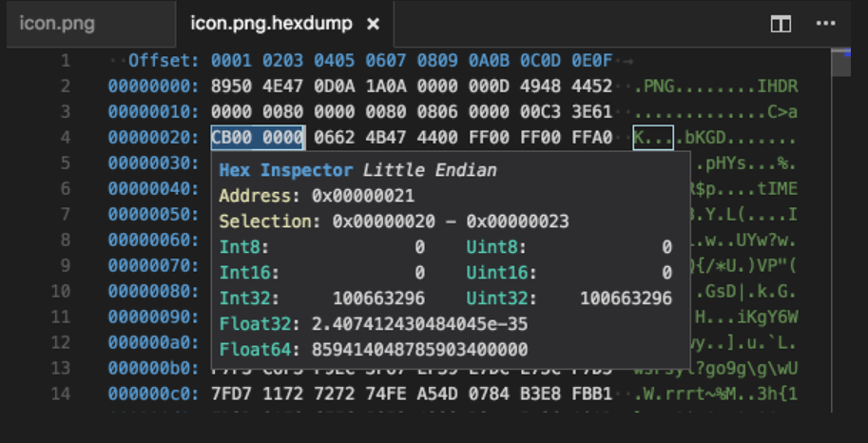This screenshot has width=868, height=443.
Task: Click the 00000020: offset address
Action: [x=153, y=137]
